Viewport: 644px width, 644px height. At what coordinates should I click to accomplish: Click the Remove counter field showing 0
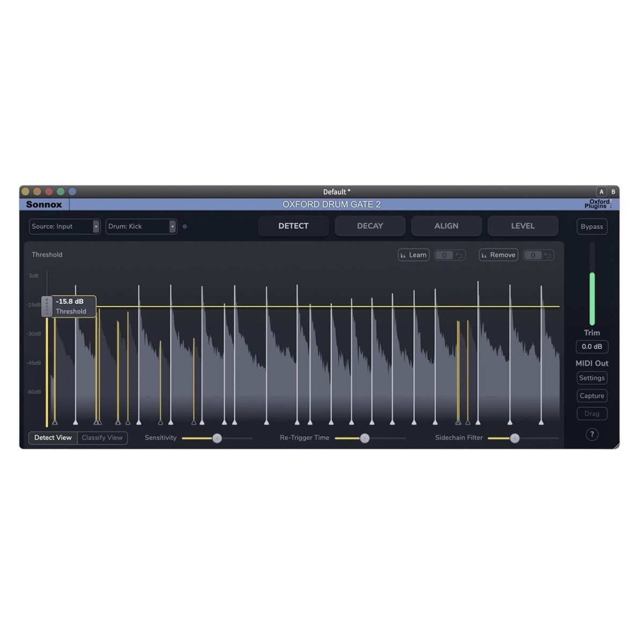pyautogui.click(x=532, y=255)
